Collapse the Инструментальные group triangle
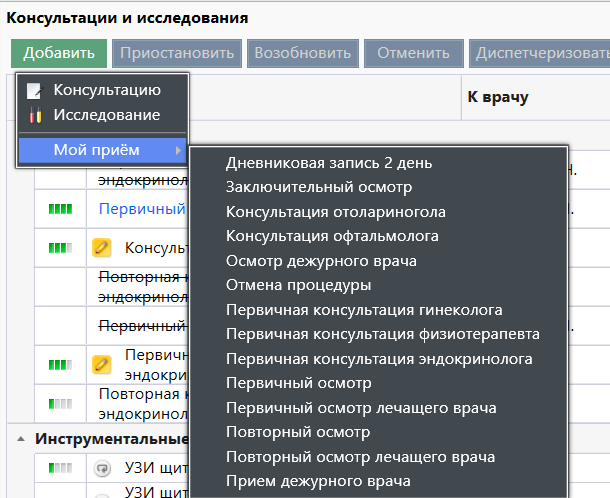The height and width of the screenshot is (498, 610). (x=22, y=439)
